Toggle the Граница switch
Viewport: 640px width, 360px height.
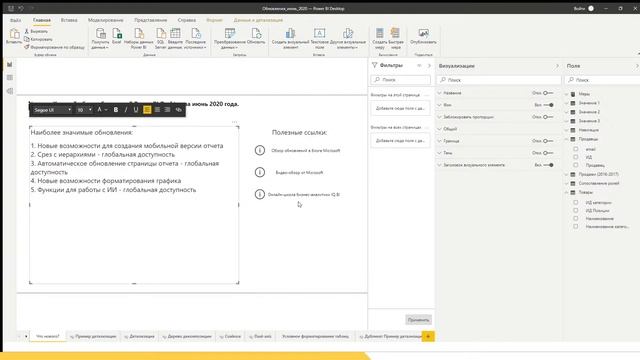pyautogui.click(x=548, y=141)
